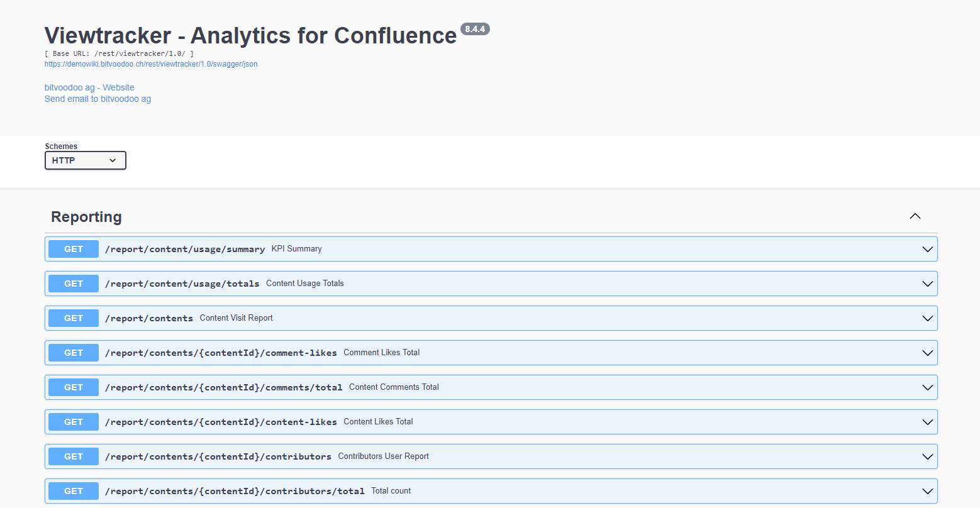
Task: Collapse the Reporting section chevron
Action: point(915,216)
